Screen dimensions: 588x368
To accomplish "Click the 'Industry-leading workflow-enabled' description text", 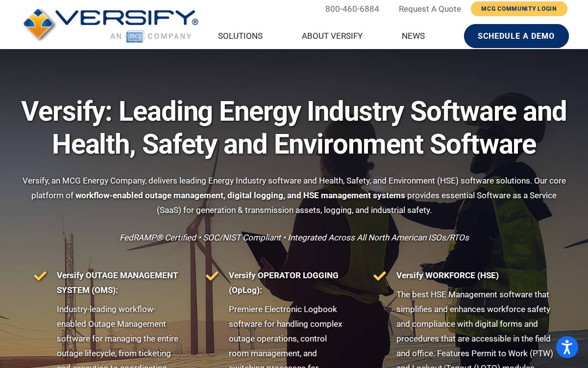I will click(118, 336).
